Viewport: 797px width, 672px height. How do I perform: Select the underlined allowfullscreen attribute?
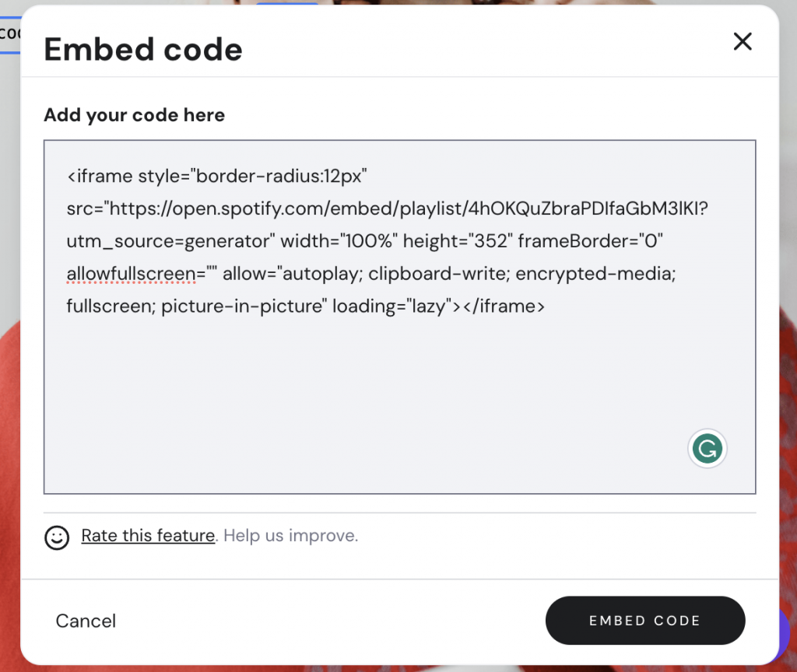[131, 274]
